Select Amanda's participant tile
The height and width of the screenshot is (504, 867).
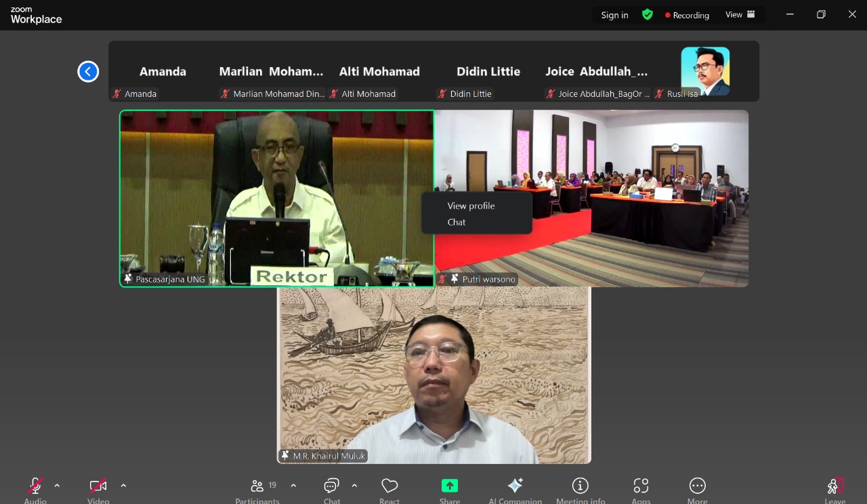(x=163, y=71)
